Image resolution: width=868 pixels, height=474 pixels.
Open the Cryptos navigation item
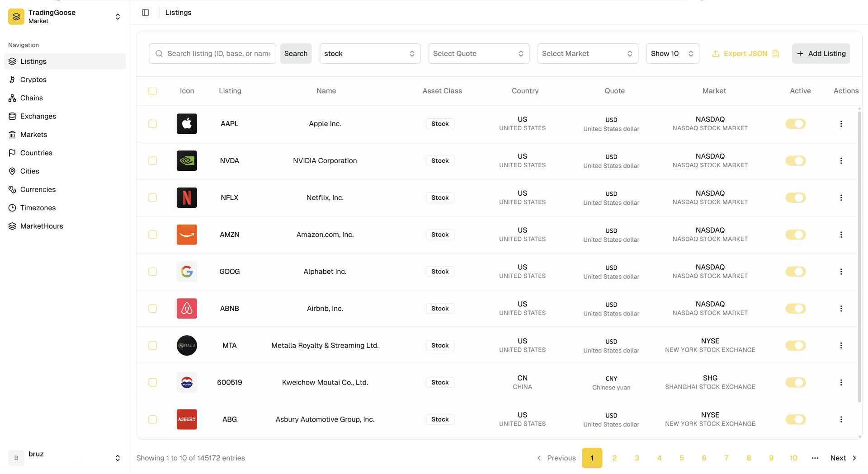[65, 80]
